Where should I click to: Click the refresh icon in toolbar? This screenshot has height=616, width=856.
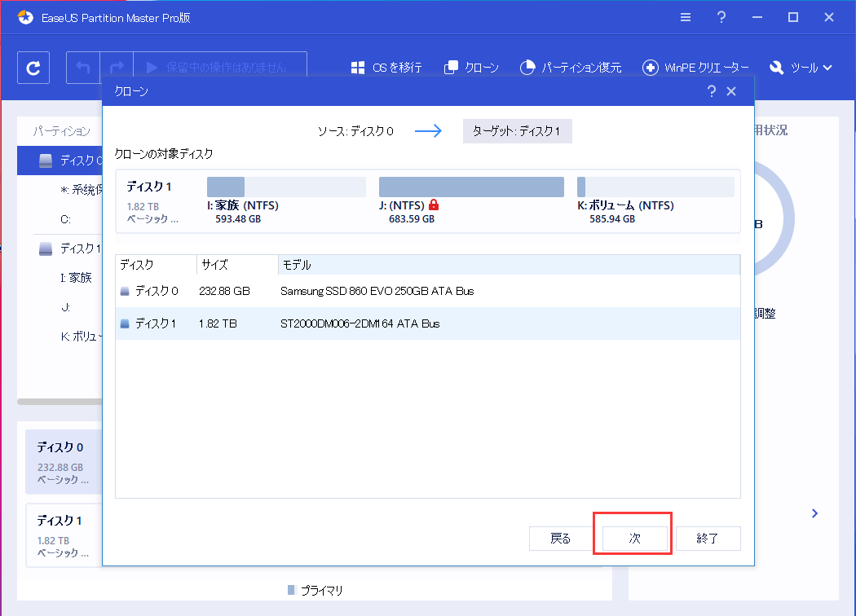tap(33, 68)
